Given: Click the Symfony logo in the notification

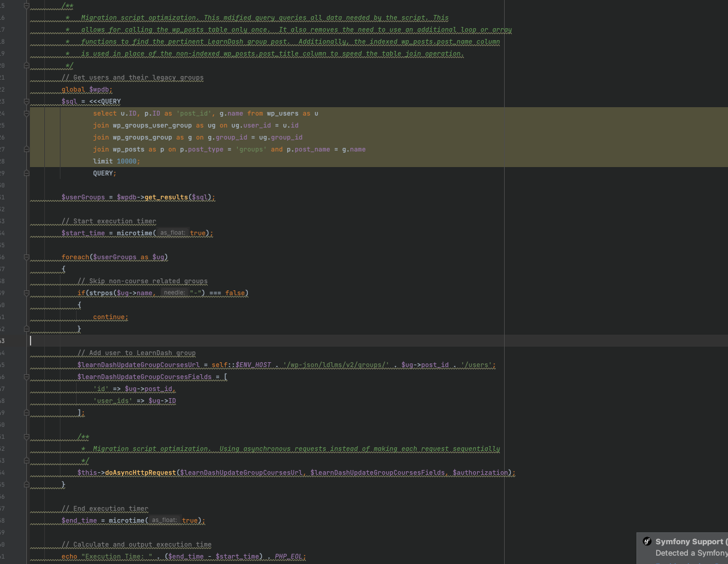Looking at the screenshot, I should point(647,541).
